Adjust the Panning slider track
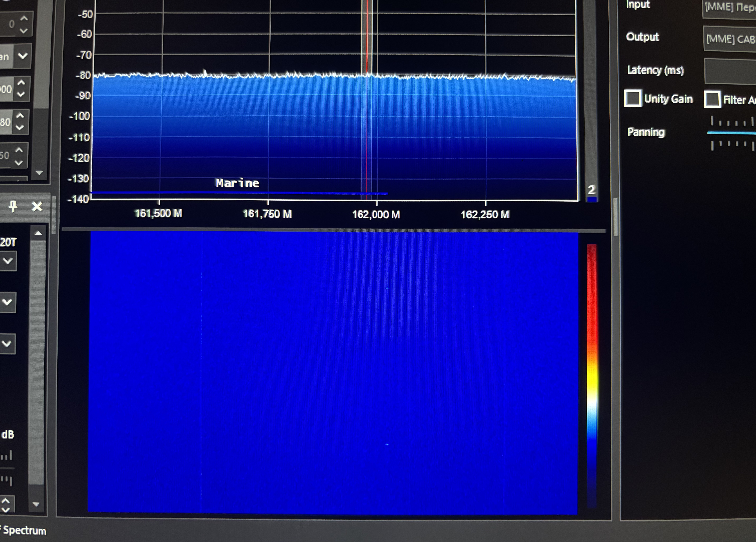The width and height of the screenshot is (756, 542). point(732,133)
